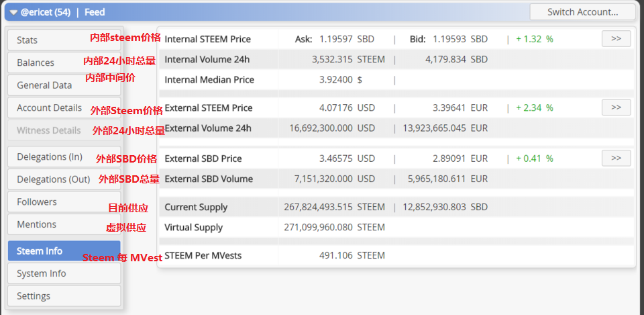The image size is (644, 315).
Task: Click the Switch Account button
Action: [582, 11]
